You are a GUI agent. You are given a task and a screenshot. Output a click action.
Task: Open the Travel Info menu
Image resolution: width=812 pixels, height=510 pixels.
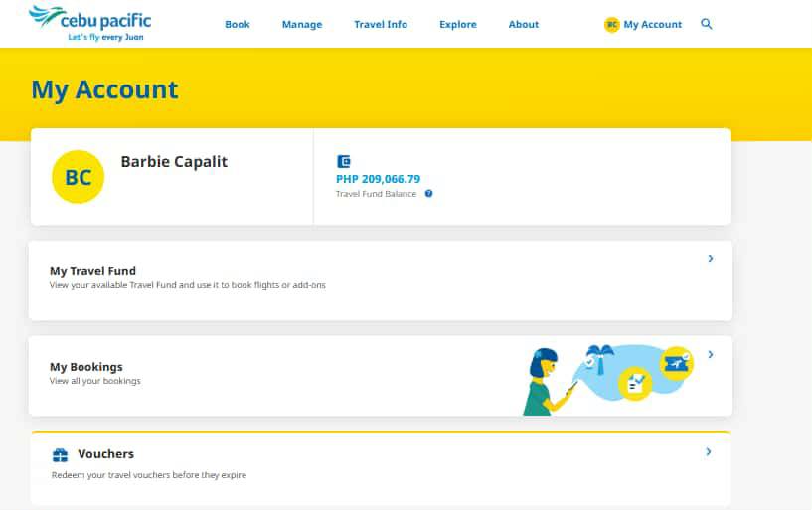point(381,24)
